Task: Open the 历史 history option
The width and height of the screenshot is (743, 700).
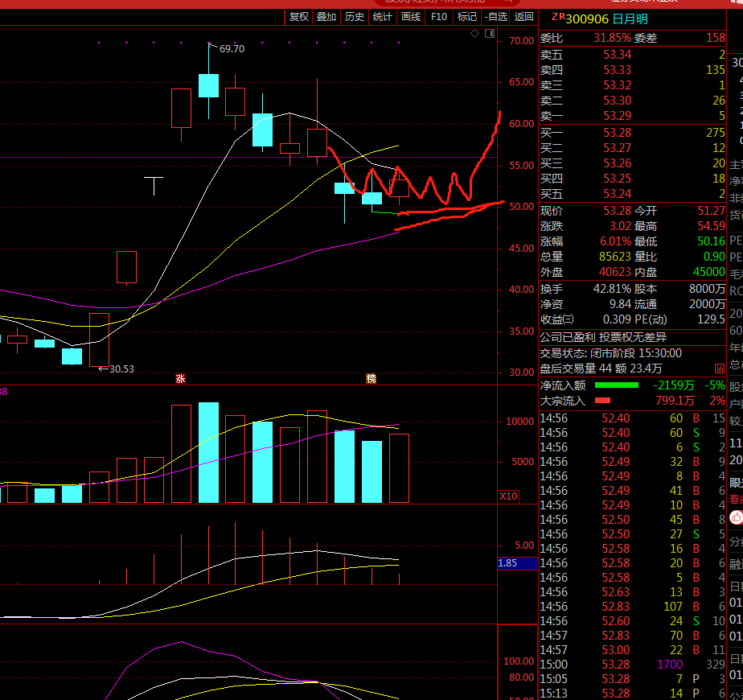Action: point(355,17)
